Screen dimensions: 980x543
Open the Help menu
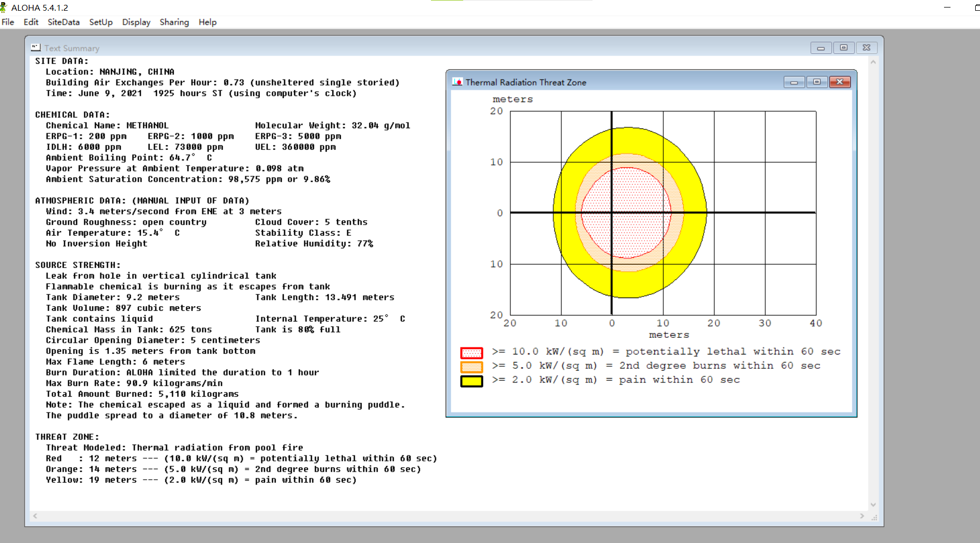(208, 22)
